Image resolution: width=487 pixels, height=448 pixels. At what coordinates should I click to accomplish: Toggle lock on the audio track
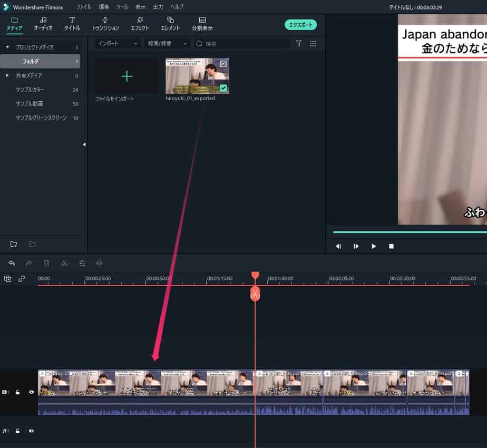tap(18, 431)
